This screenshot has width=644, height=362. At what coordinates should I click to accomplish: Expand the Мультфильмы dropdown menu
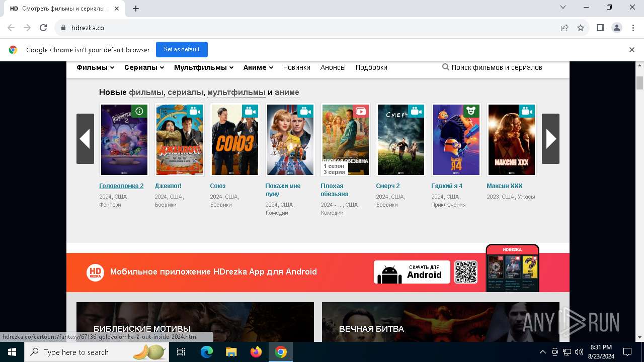pyautogui.click(x=204, y=67)
